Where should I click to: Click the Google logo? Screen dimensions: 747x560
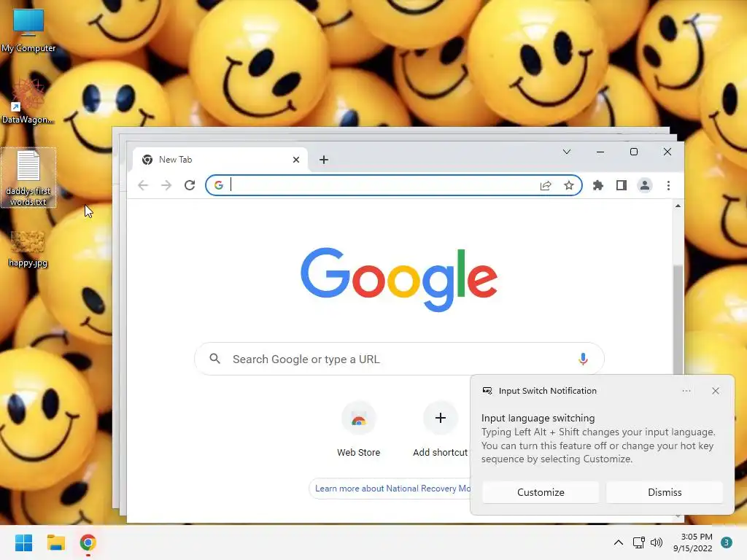(399, 279)
